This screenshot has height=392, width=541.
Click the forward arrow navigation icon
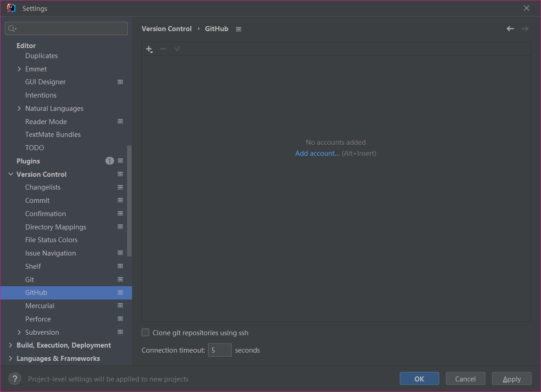tap(525, 28)
